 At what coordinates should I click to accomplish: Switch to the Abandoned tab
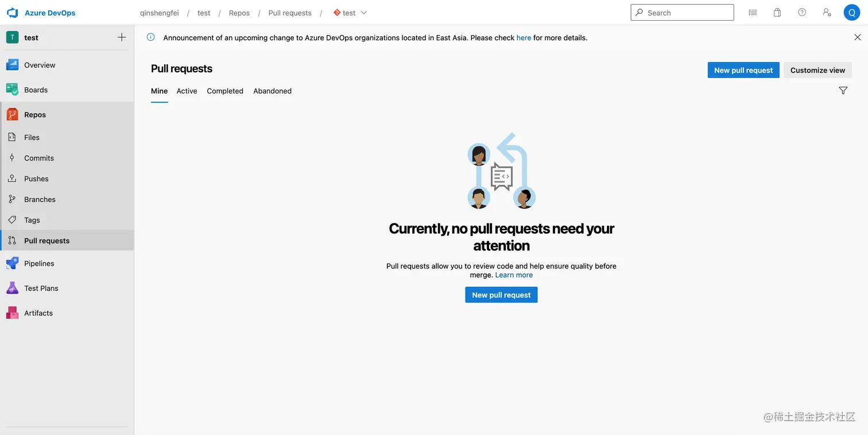pyautogui.click(x=272, y=91)
